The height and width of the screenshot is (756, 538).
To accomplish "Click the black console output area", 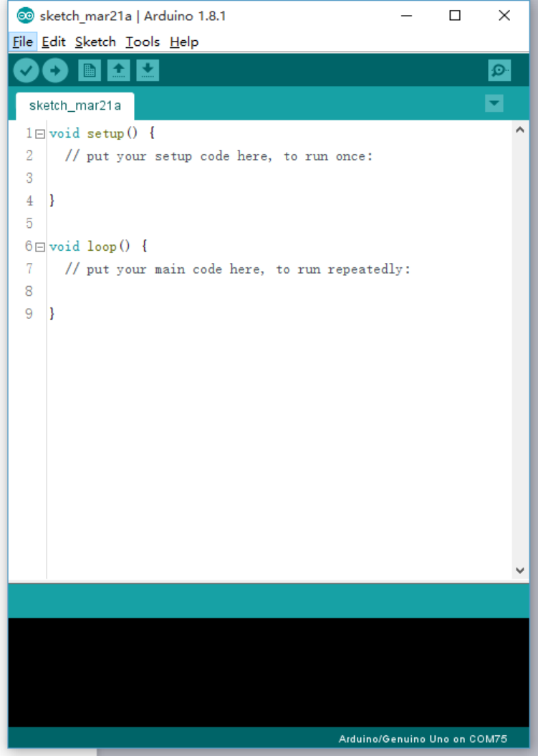I will click(x=269, y=672).
